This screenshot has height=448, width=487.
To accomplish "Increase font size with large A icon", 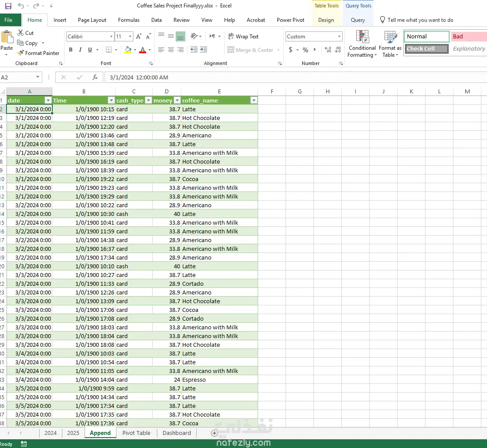I will (x=139, y=36).
